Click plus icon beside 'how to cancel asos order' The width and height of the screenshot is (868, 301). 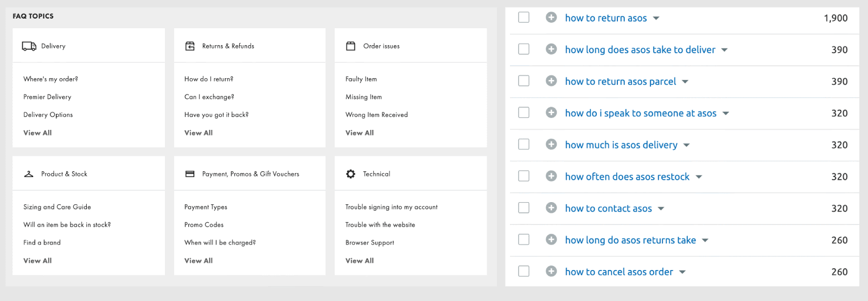click(551, 271)
